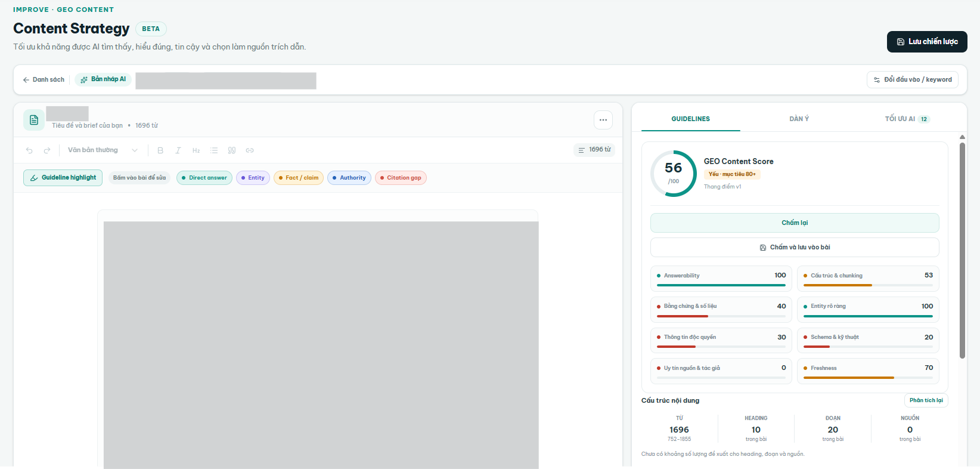This screenshot has height=469, width=980.
Task: Expand the 1696 từ word count outline
Action: (x=594, y=150)
